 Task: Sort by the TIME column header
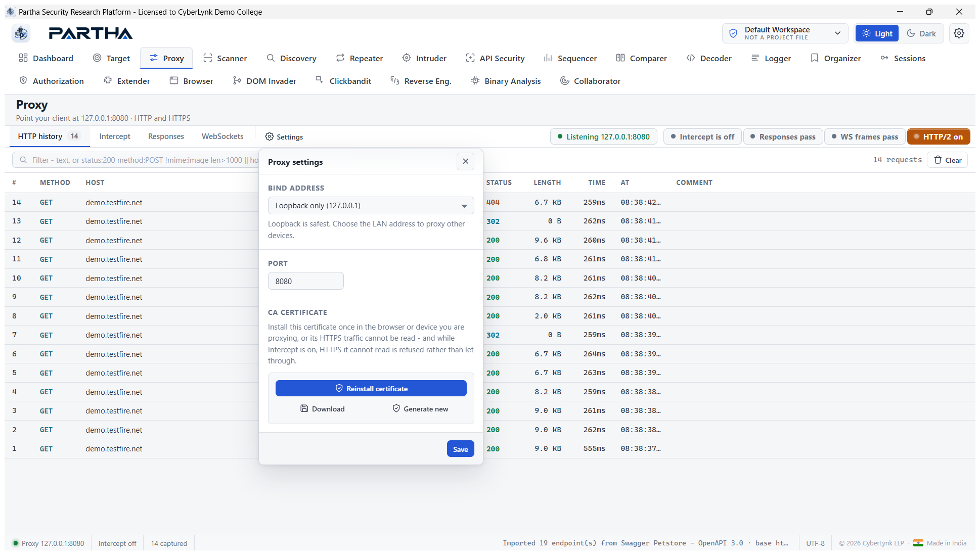tap(597, 182)
